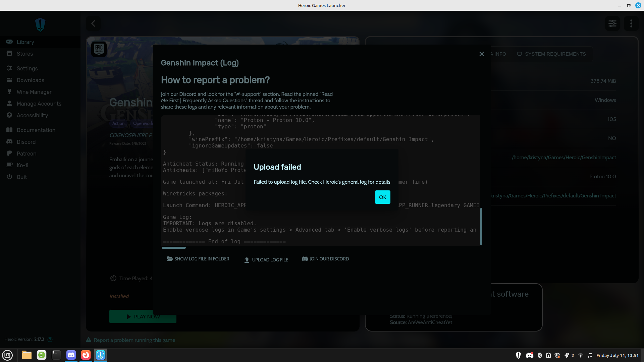Click Bluetooth tray icon

(540, 355)
